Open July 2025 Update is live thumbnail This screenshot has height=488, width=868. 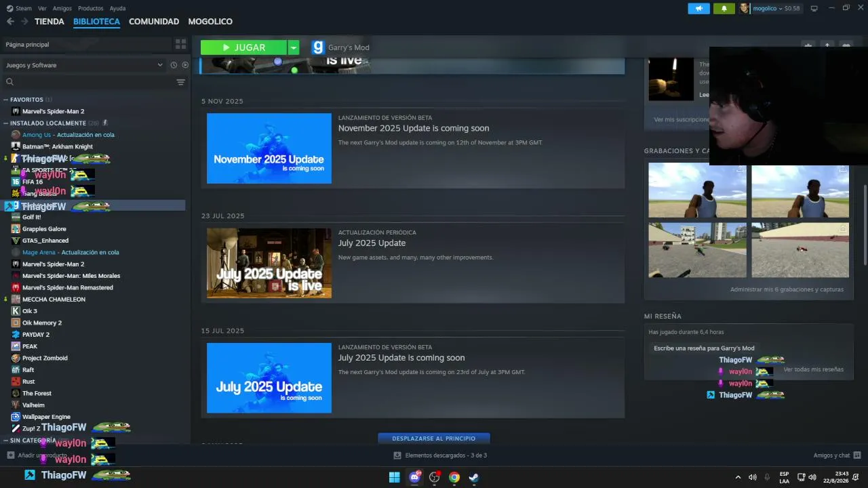pyautogui.click(x=269, y=263)
